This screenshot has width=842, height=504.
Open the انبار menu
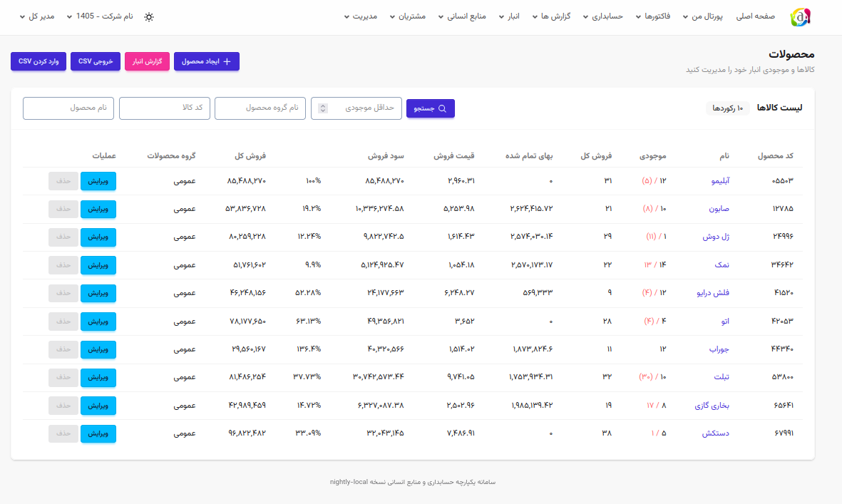click(x=509, y=16)
